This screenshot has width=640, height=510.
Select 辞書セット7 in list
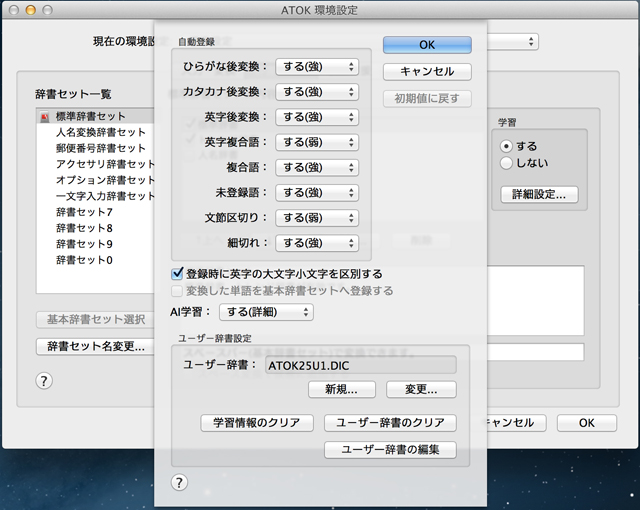[x=96, y=212]
